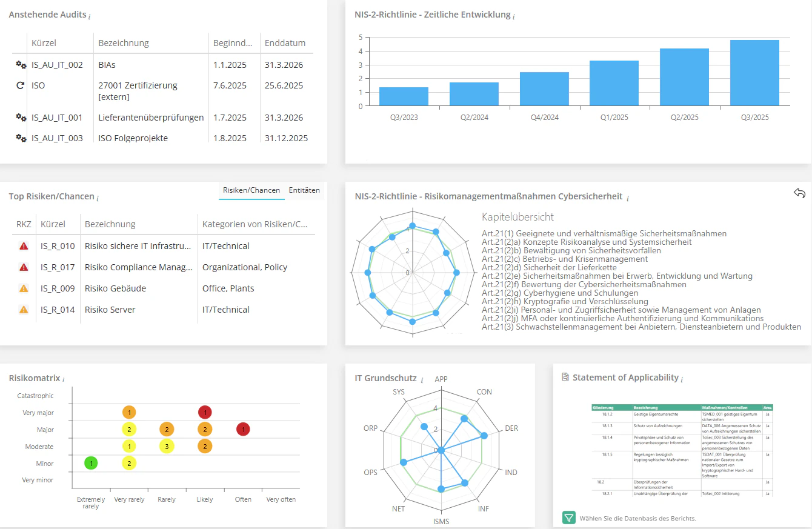The image size is (812, 529).
Task: Click the gear icon for IS_AU_IT_003
Action: [21, 138]
